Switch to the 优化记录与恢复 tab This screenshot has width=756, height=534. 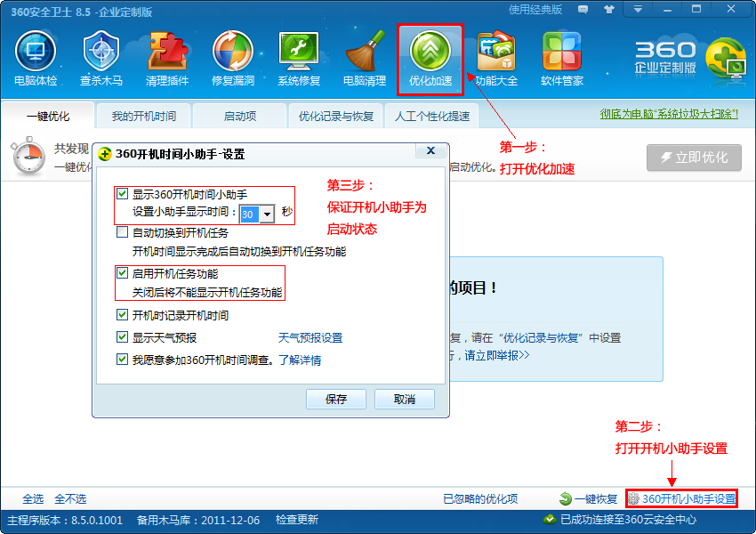click(336, 117)
